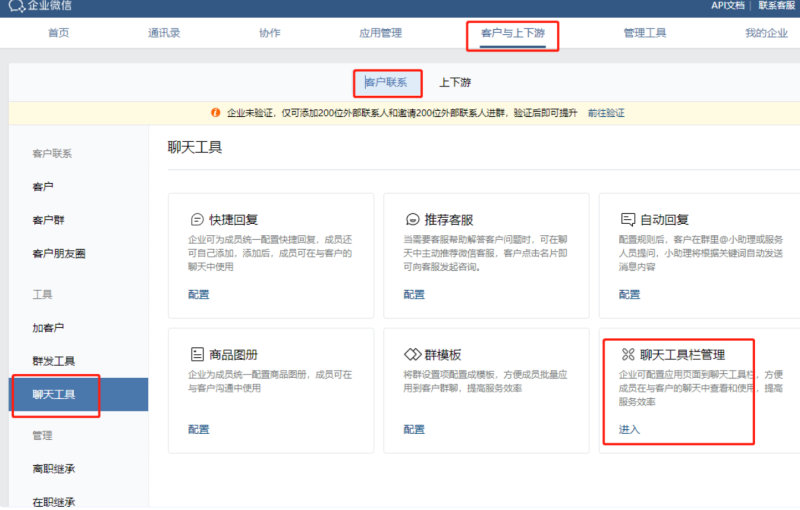Viewport: 800px width, 510px height.
Task: Click the 商品图册 card icon
Action: [197, 354]
